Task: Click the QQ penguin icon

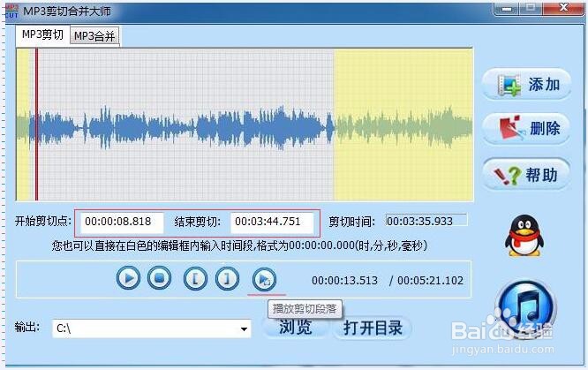Action: (524, 236)
